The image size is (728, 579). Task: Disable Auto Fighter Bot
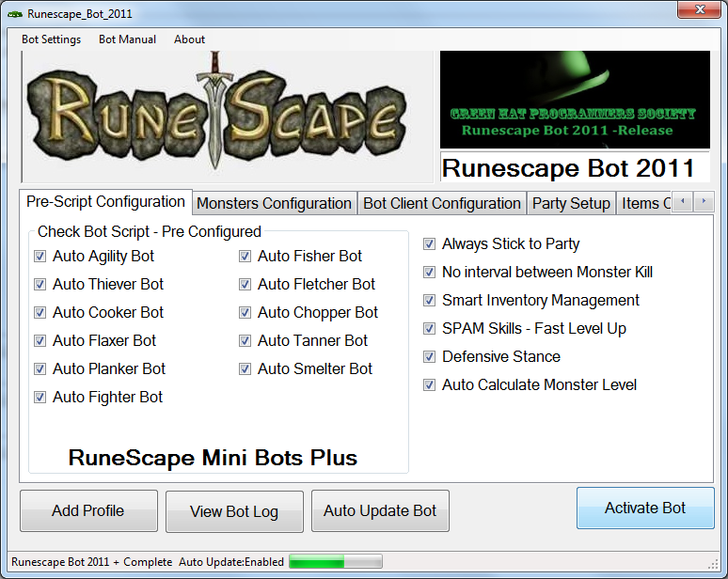pyautogui.click(x=40, y=398)
